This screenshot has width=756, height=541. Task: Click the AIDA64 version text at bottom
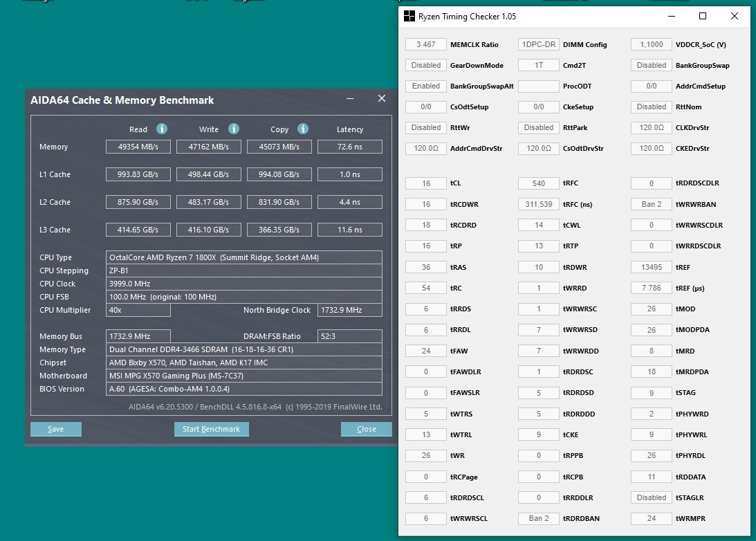255,407
